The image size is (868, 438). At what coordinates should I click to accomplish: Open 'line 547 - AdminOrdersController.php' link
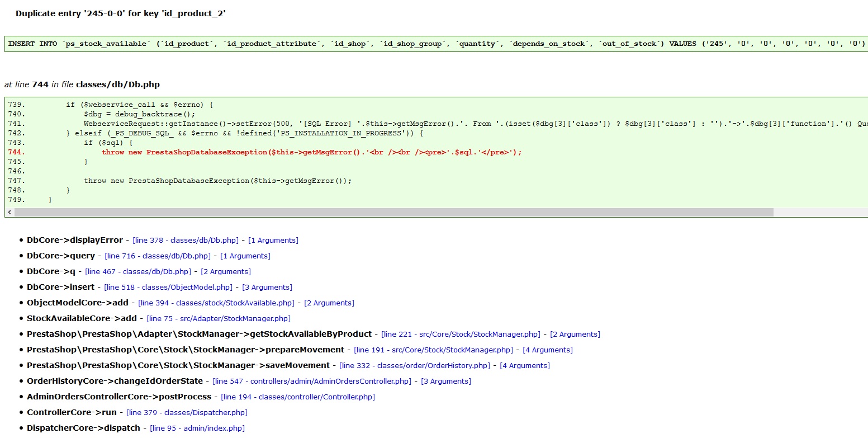point(312,381)
